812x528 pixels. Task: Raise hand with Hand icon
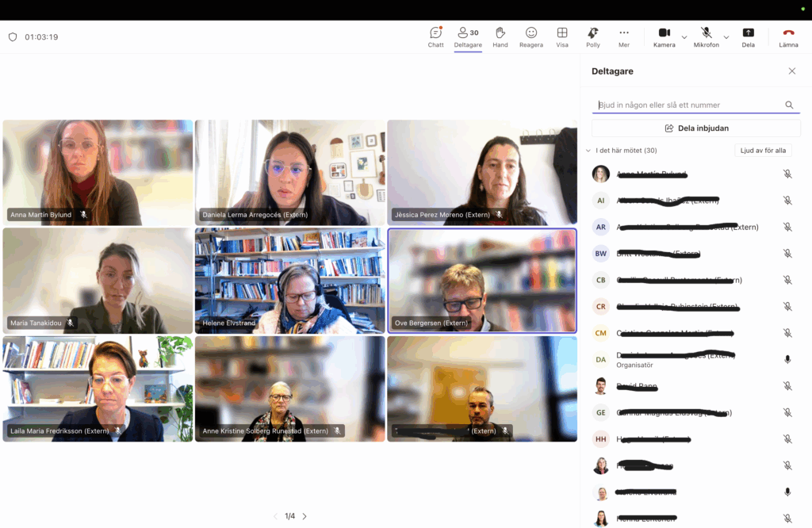tap(500, 36)
